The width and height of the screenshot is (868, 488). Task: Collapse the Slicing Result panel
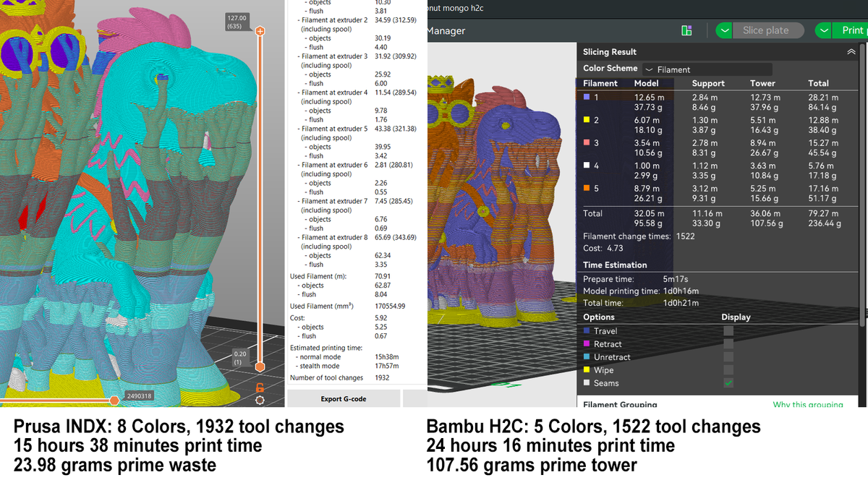(x=850, y=52)
